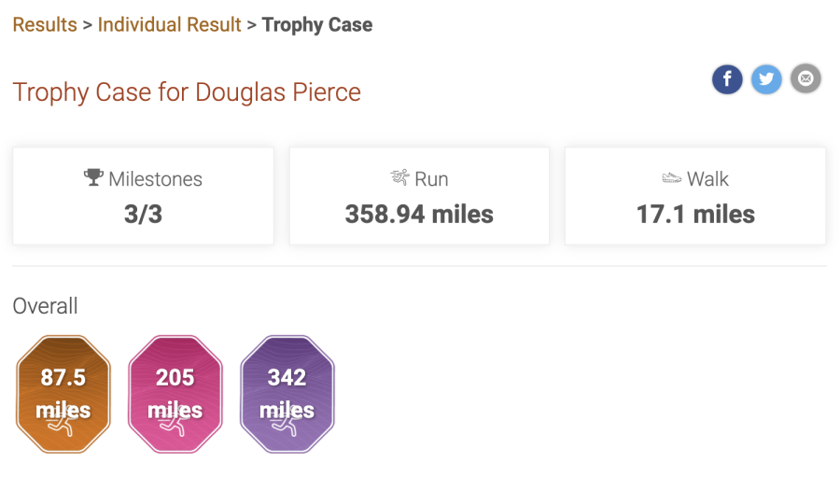Click the Milestones trophy icon
The width and height of the screenshot is (840, 504).
click(x=93, y=177)
